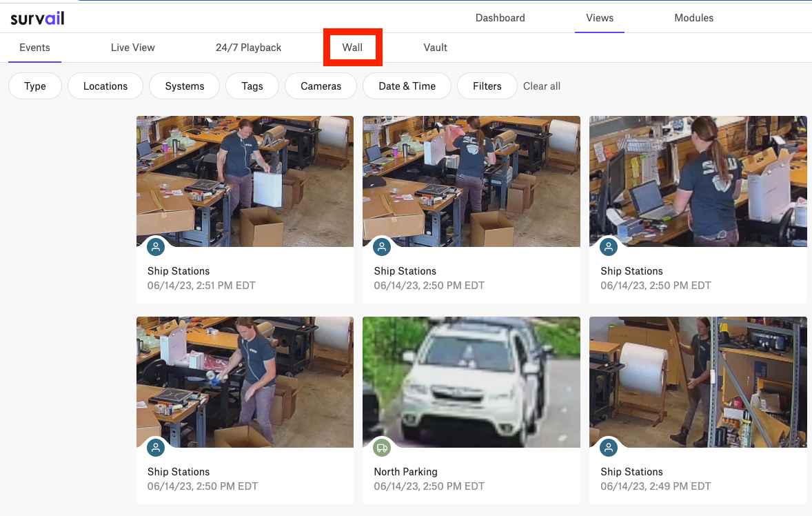This screenshot has width=812, height=516.
Task: Open 24/7 Playback tab
Action: pyautogui.click(x=248, y=48)
